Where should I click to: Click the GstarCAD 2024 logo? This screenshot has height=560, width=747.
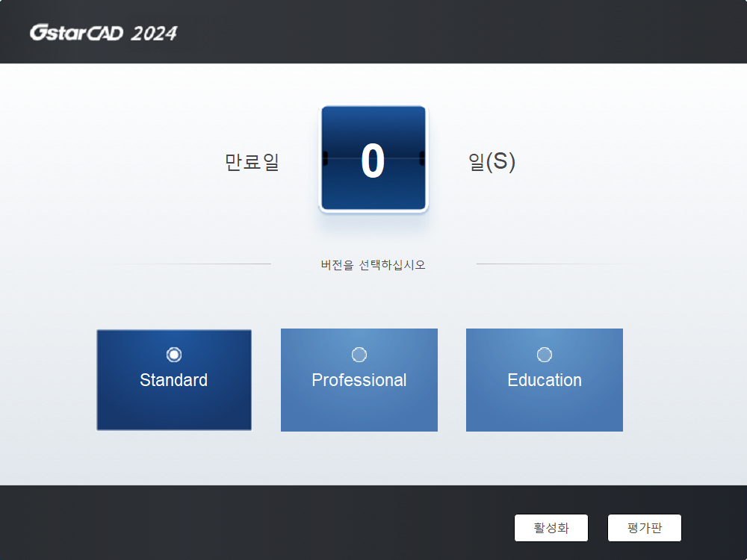103,33
